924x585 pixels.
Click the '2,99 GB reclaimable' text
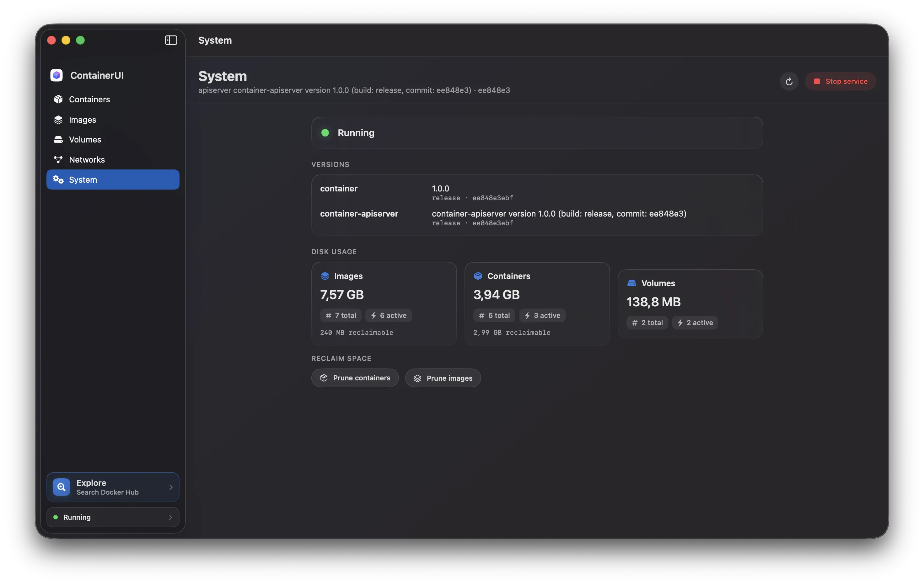pyautogui.click(x=512, y=333)
